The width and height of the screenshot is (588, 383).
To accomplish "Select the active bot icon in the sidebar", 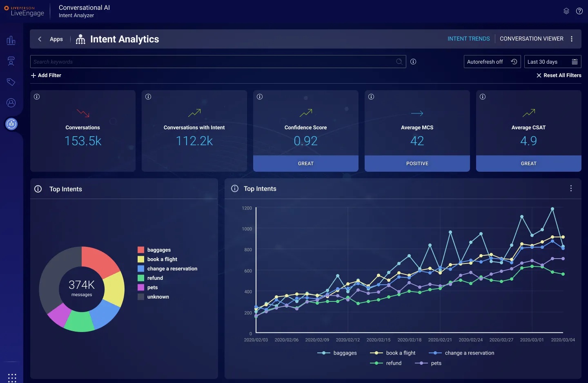I will (11, 124).
